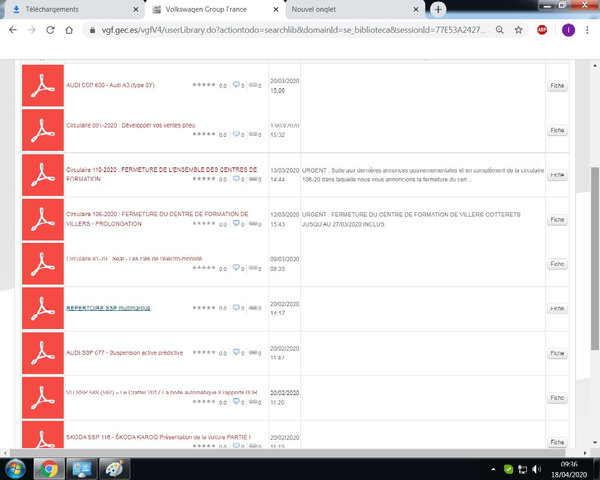Screen dimensions: 600x480
Task: Click views icon in Circulaire 106-2020 row
Action: (253, 224)
